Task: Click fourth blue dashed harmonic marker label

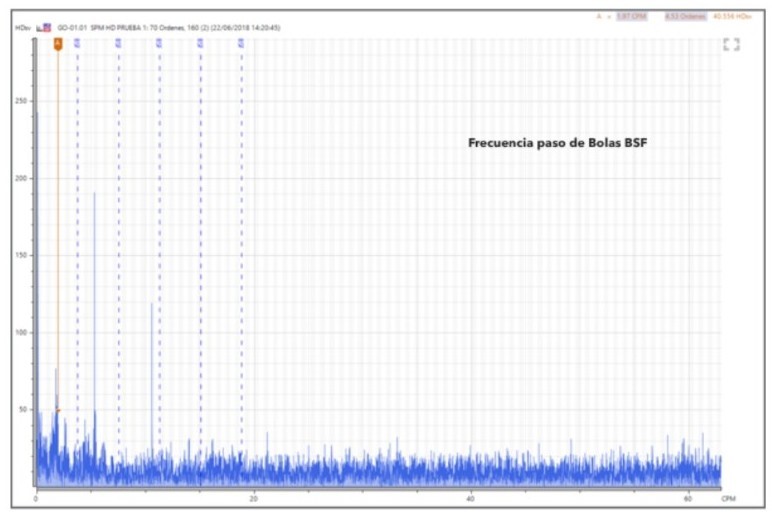Action: click(x=200, y=43)
